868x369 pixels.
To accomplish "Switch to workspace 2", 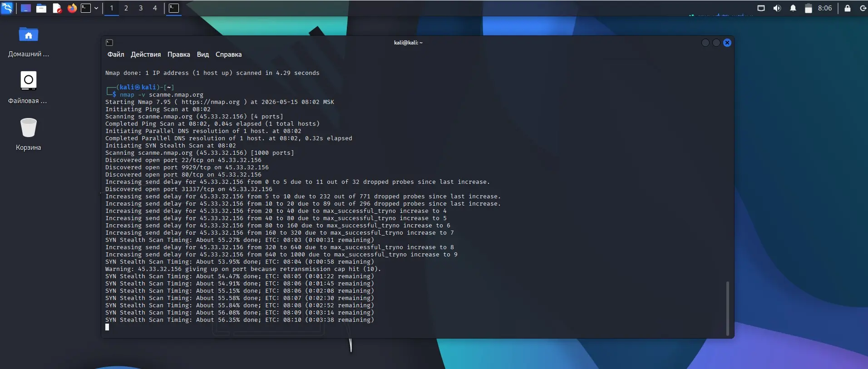I will point(126,8).
